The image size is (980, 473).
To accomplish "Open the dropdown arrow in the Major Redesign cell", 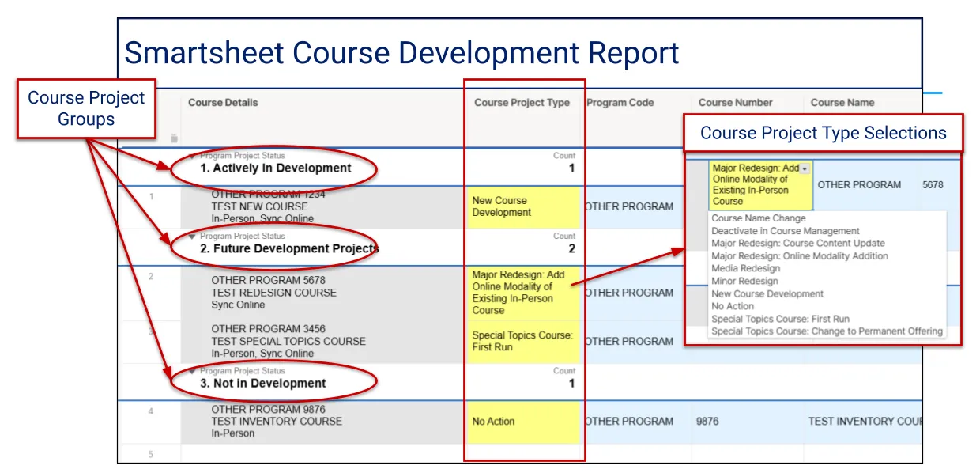I will (x=805, y=169).
